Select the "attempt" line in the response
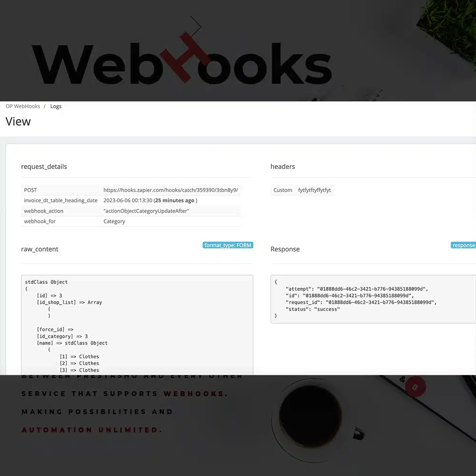This screenshot has height=476, width=476. click(x=357, y=289)
